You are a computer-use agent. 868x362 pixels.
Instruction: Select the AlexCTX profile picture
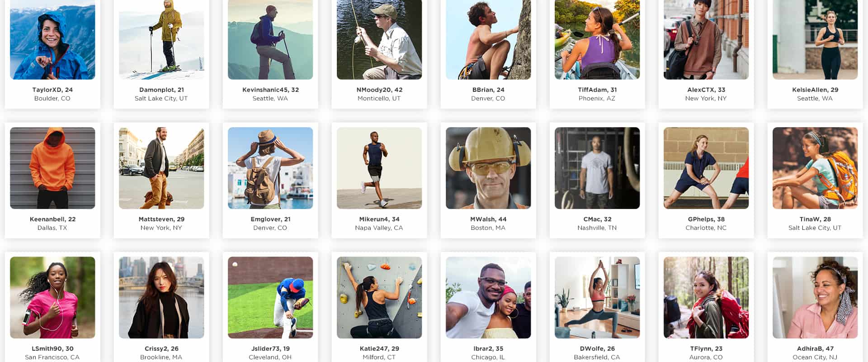tap(706, 39)
